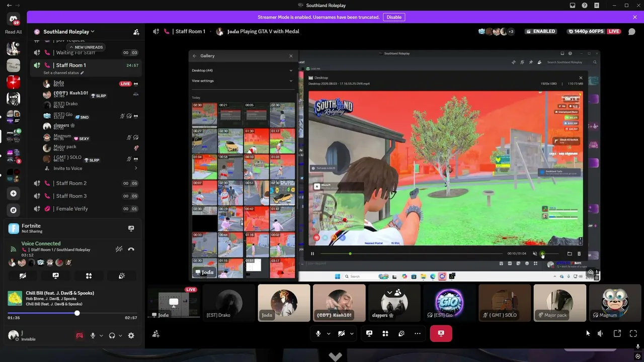Image resolution: width=644 pixels, height=362 pixels.
Task: Open Discord direct messages home icon
Action: pyautogui.click(x=14, y=20)
